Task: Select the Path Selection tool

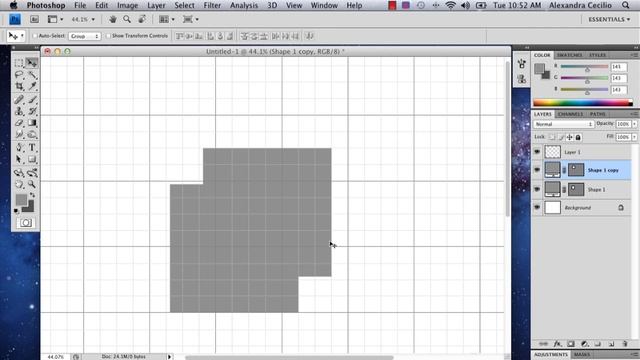Action: pyautogui.click(x=19, y=159)
